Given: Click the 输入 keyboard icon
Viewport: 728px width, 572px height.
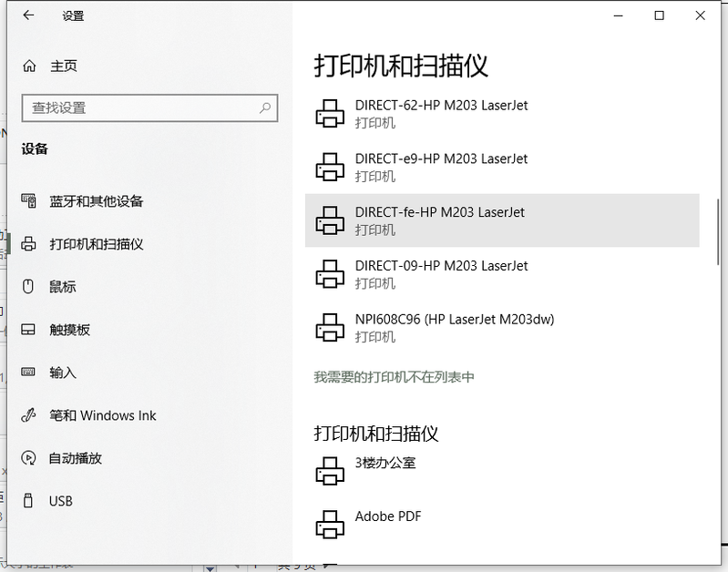Looking at the screenshot, I should (x=28, y=372).
